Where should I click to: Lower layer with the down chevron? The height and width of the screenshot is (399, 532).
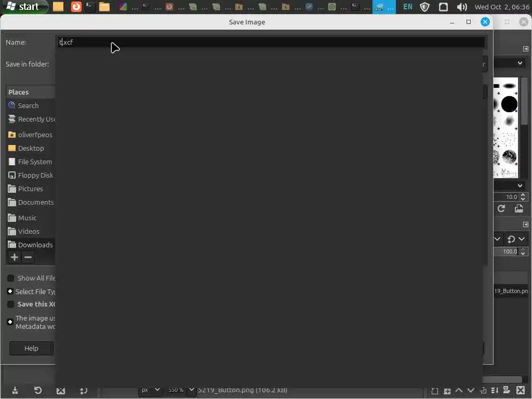coord(471,391)
